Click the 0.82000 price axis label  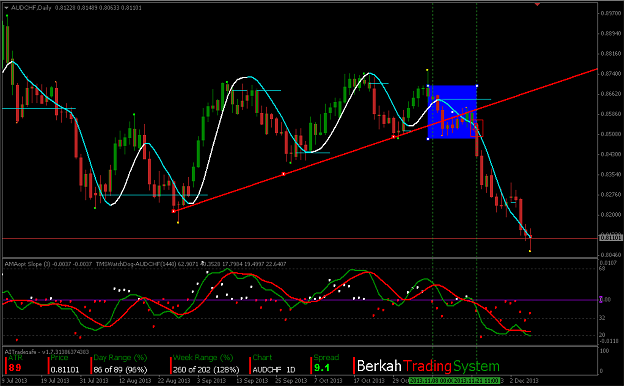click(611, 214)
